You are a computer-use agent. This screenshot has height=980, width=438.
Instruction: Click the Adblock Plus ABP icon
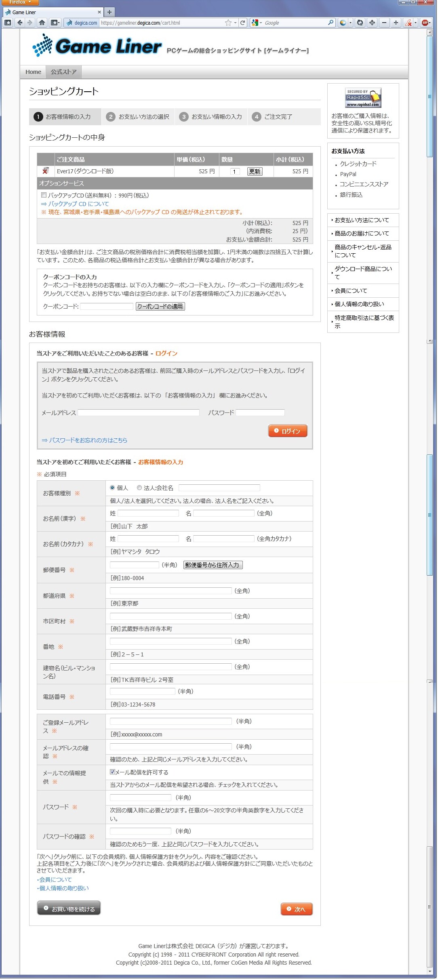pos(425,23)
